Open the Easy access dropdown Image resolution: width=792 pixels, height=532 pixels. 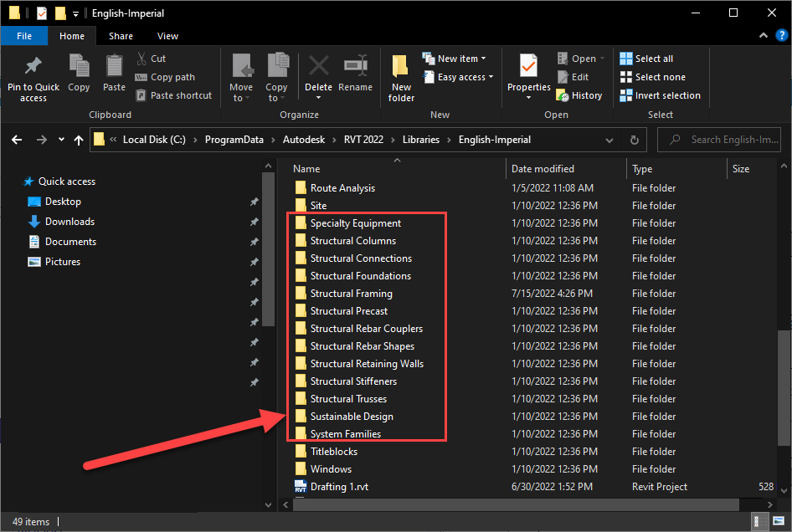coord(458,77)
